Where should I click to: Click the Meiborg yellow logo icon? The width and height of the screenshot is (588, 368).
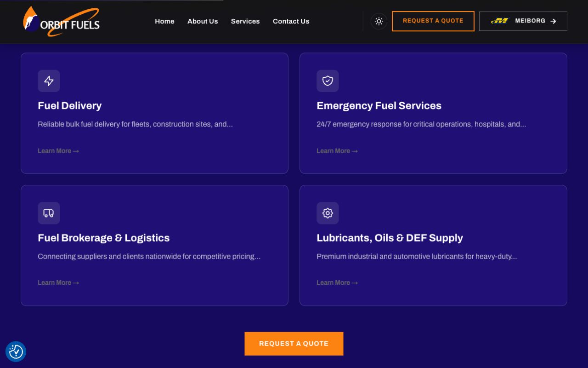pos(500,21)
